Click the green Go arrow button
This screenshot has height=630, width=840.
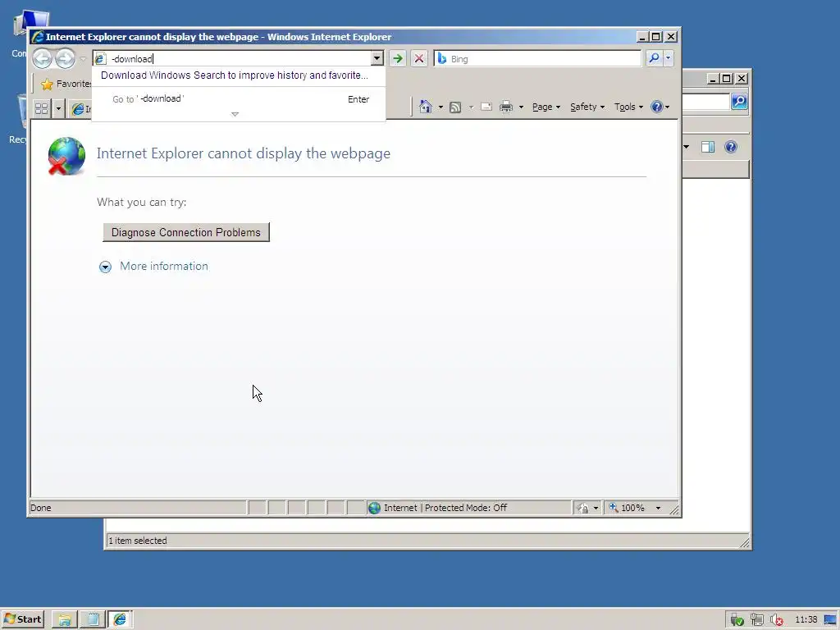(x=398, y=58)
